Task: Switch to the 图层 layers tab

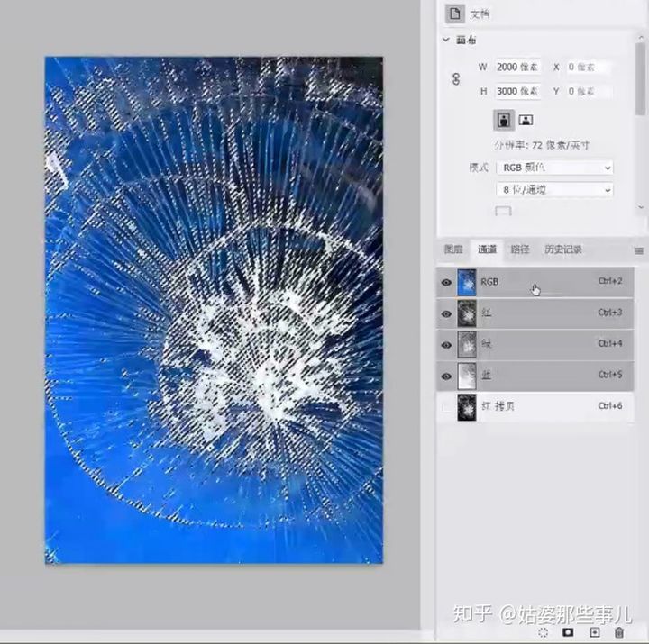Action: click(x=453, y=249)
